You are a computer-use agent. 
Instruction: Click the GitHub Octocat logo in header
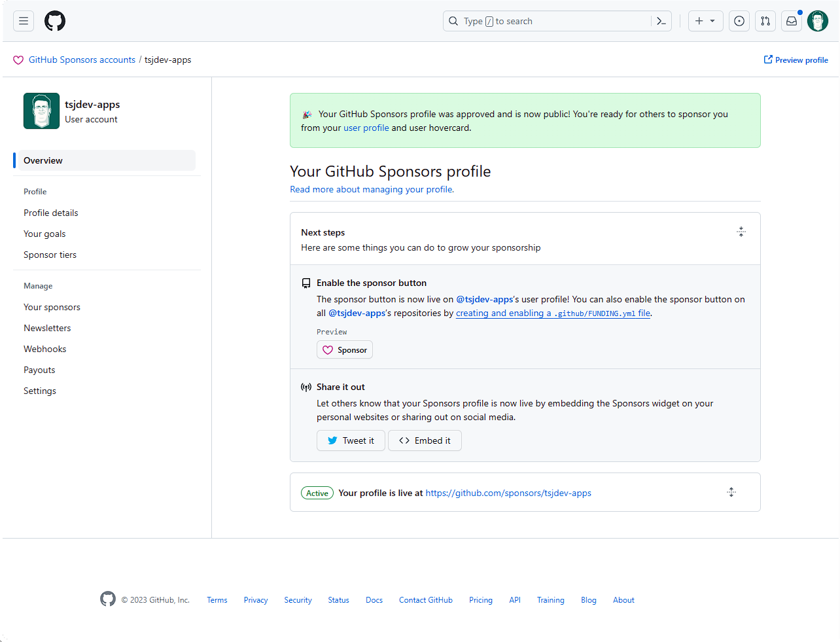pos(55,21)
